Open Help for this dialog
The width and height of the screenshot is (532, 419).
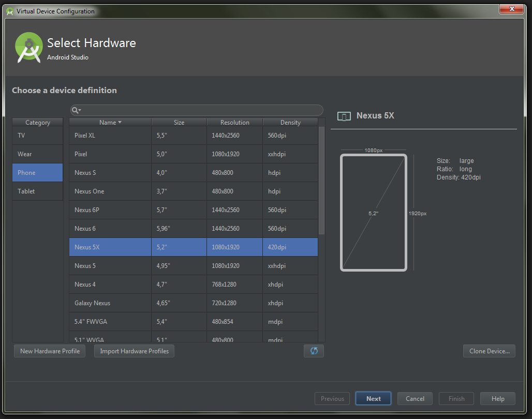pyautogui.click(x=498, y=399)
